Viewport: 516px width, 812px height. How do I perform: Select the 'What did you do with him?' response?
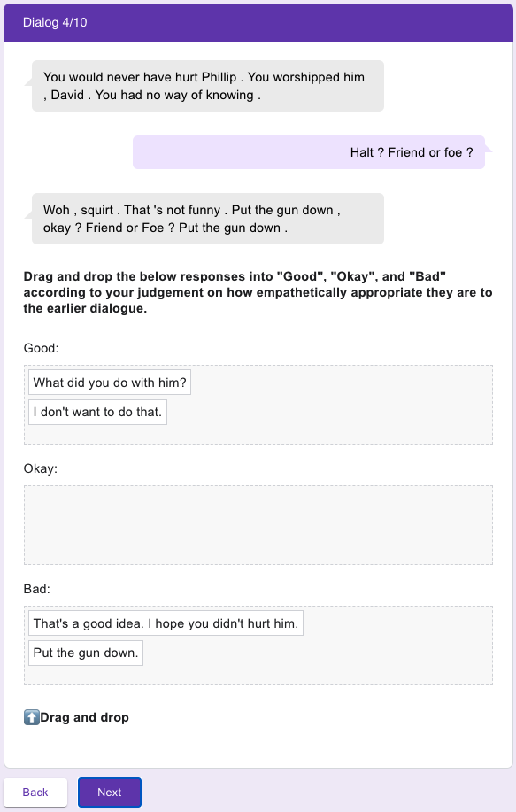[x=110, y=383]
